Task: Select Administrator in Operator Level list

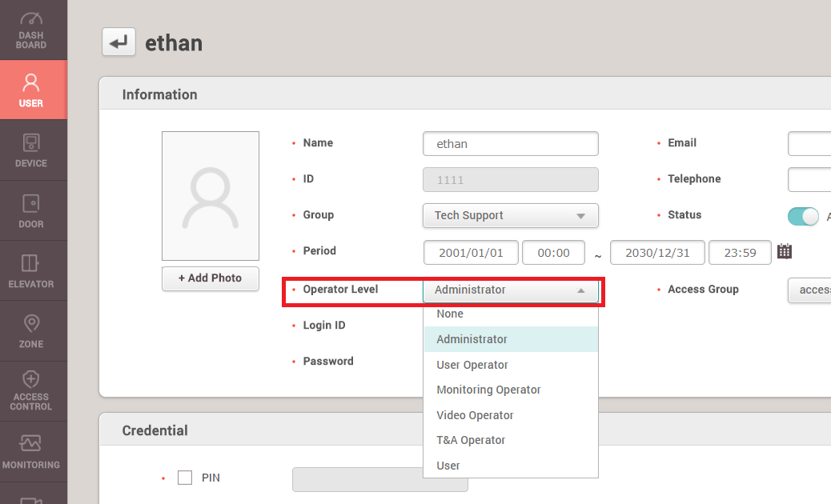Action: [510, 339]
